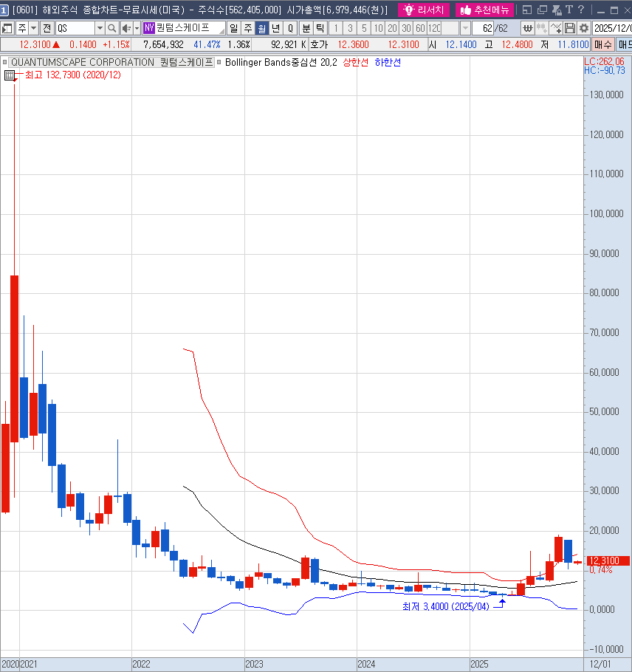Click the floppy disk save chart icon

[570, 28]
